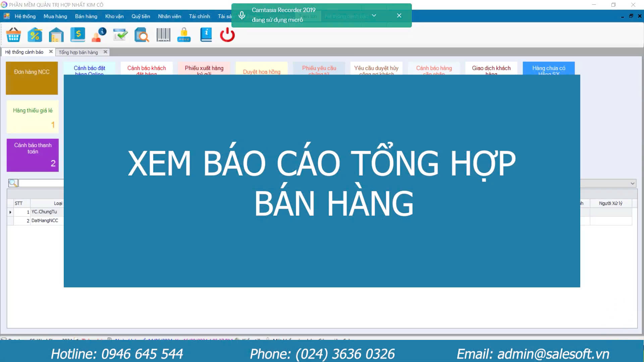
Task: Click the Yêu cầu duyệt hủy công nợ tile
Action: pyautogui.click(x=376, y=68)
